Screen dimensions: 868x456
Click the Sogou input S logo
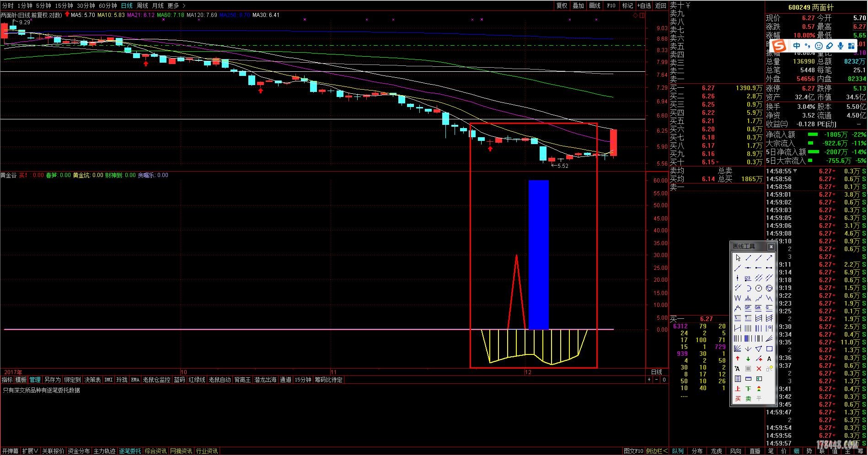779,46
